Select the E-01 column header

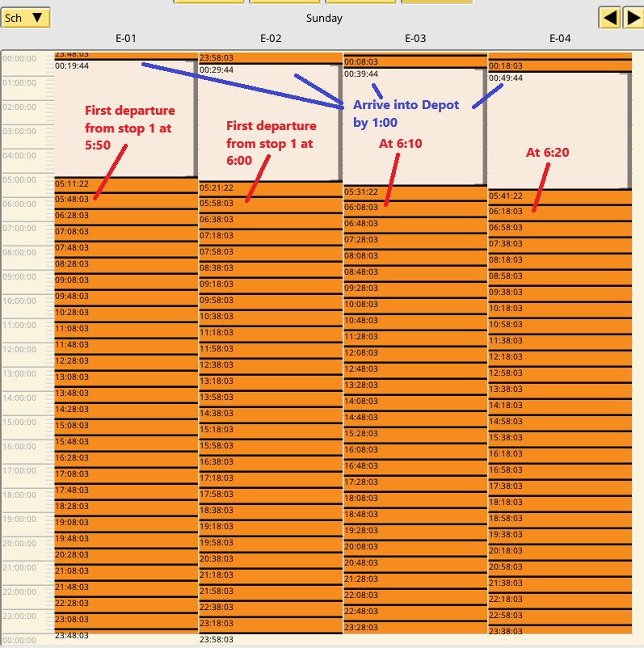pos(126,39)
